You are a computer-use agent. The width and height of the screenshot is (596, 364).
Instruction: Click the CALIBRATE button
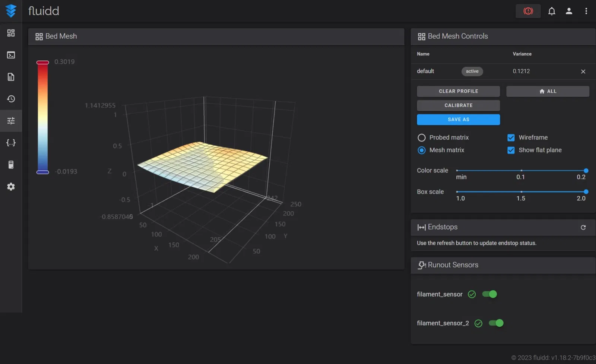[x=458, y=105]
